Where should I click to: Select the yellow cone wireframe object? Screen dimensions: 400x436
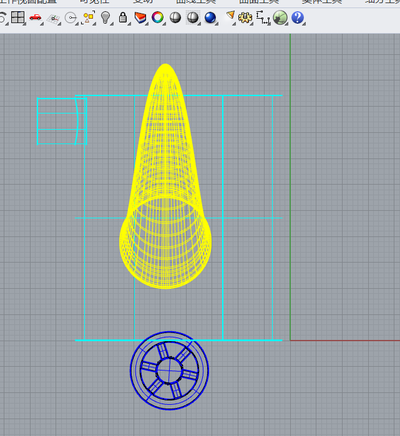coord(165,176)
